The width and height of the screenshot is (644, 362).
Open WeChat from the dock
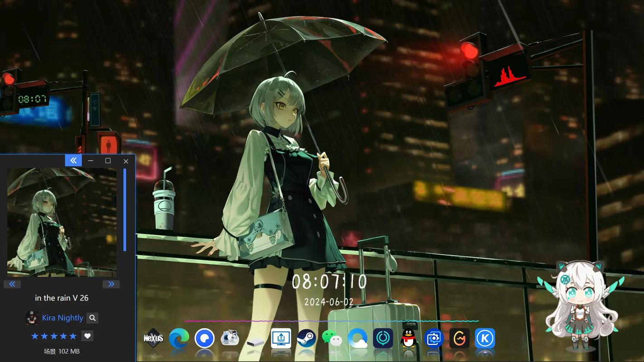(x=332, y=338)
